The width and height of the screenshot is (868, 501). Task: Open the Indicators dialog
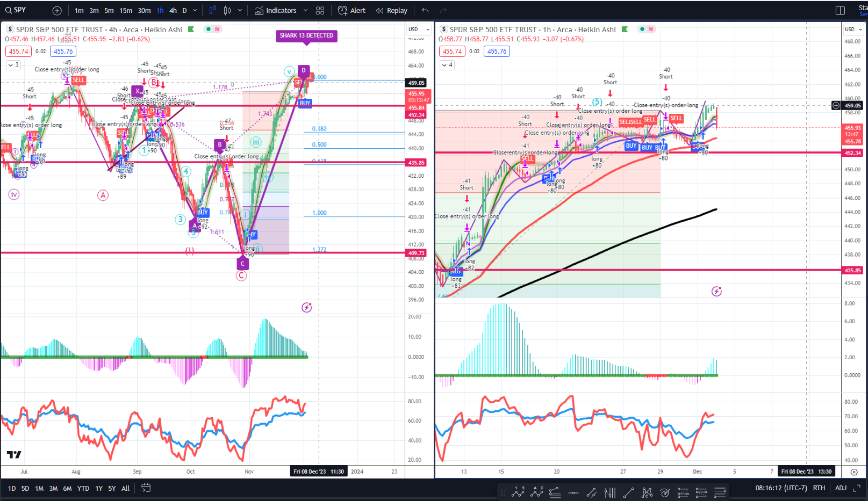pos(275,10)
